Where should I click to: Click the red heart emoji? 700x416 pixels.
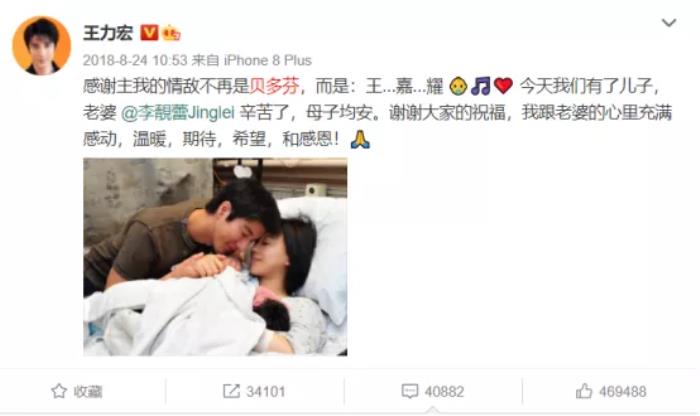tap(504, 86)
